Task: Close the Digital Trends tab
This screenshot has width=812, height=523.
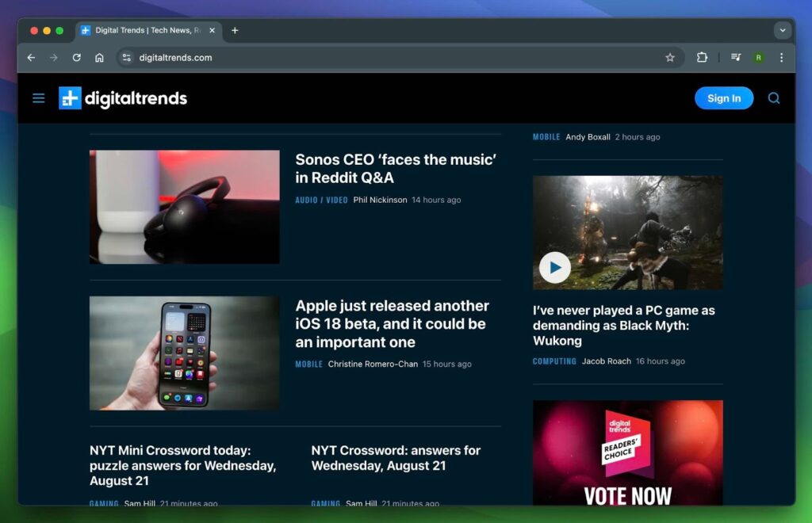Action: (212, 31)
